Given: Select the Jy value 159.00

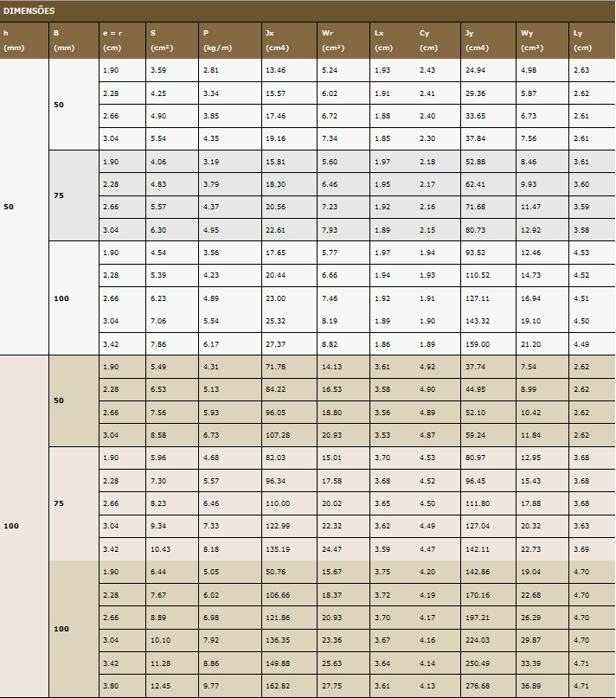Looking at the screenshot, I should coord(478,344).
